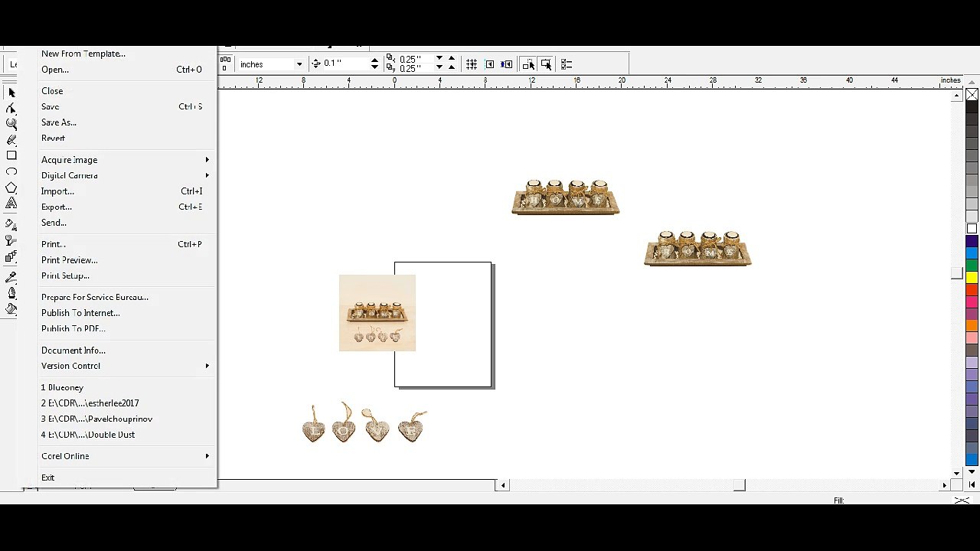This screenshot has width=980, height=551.
Task: Expand the Acquire Image submenu
Action: 125,160
